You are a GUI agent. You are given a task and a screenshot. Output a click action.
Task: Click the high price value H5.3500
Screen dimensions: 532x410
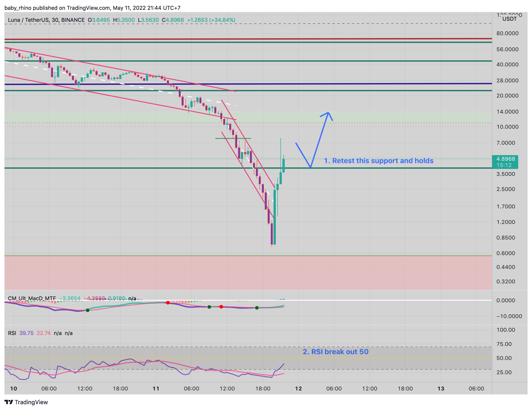click(x=124, y=20)
